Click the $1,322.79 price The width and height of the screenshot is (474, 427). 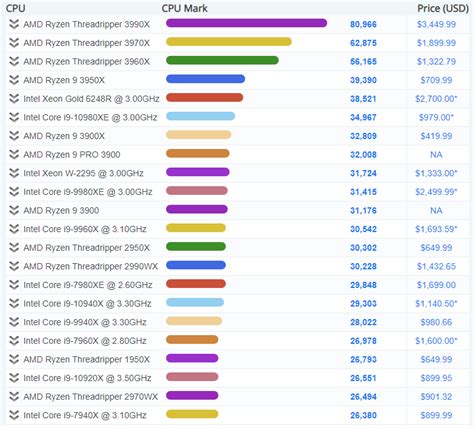point(436,62)
